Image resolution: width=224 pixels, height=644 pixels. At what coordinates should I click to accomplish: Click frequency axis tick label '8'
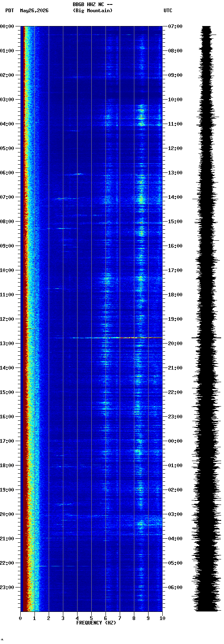134,618
